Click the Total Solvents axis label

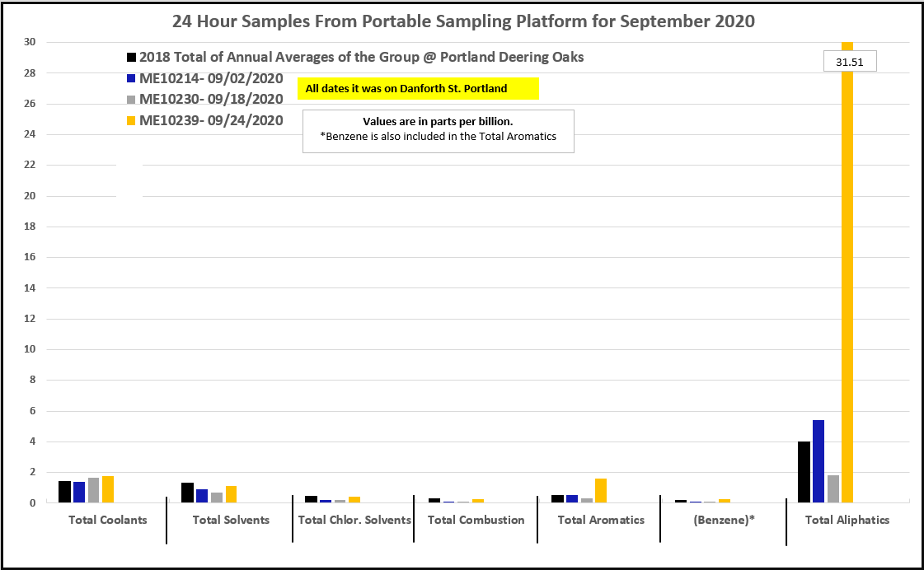[x=231, y=520]
